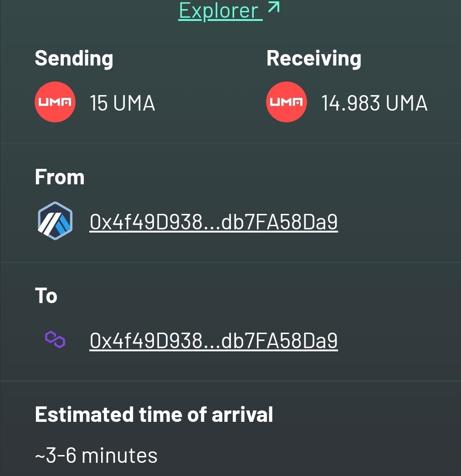Open the To address 0x4f49D938...db7FA58Da9 link

(214, 340)
